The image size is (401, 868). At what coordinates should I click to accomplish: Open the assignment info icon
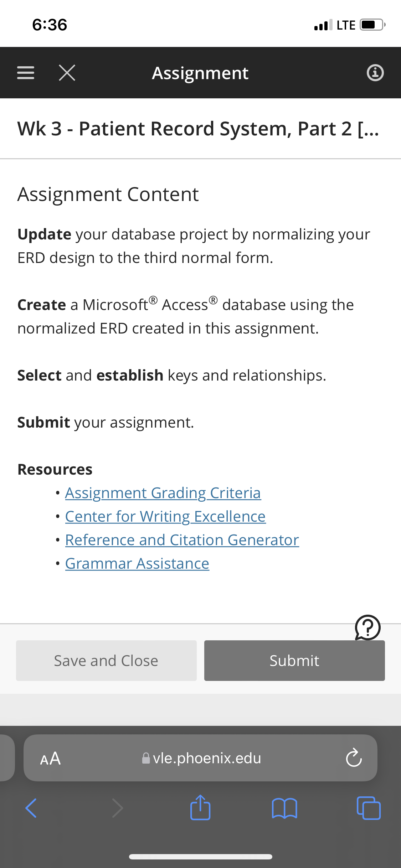tap(375, 73)
